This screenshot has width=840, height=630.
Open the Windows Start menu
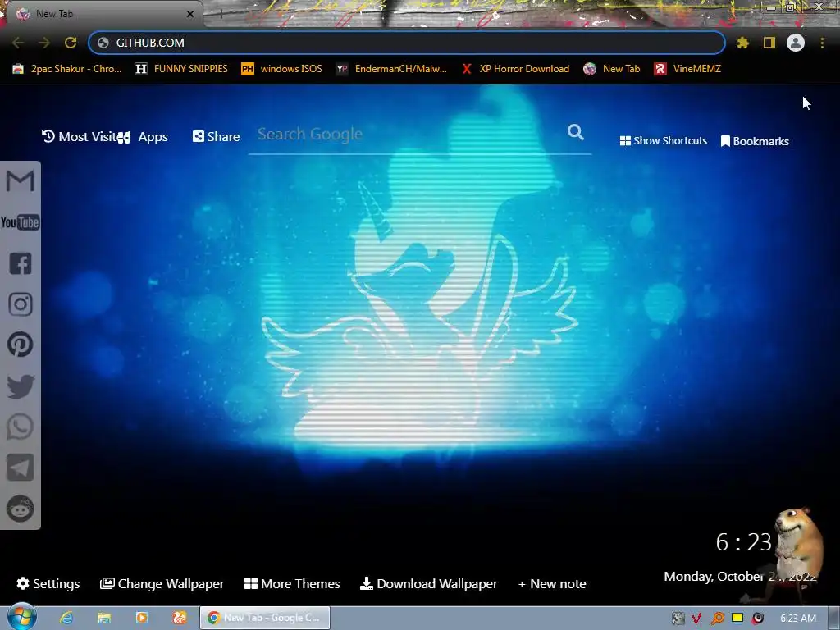(x=21, y=617)
